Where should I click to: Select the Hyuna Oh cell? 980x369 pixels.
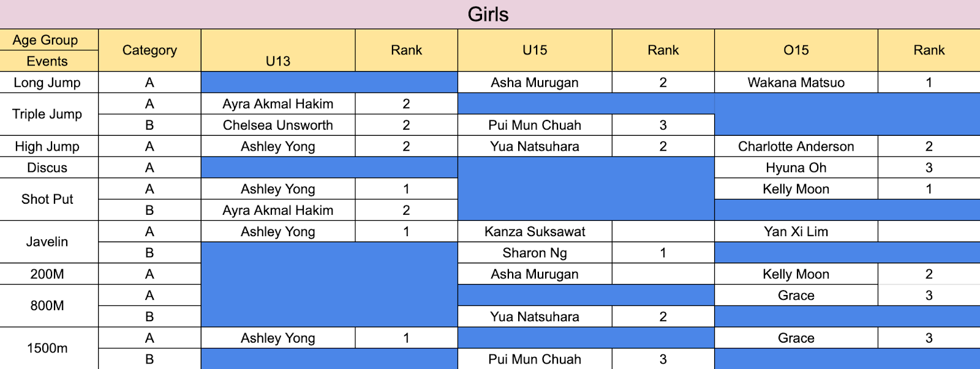[796, 168]
